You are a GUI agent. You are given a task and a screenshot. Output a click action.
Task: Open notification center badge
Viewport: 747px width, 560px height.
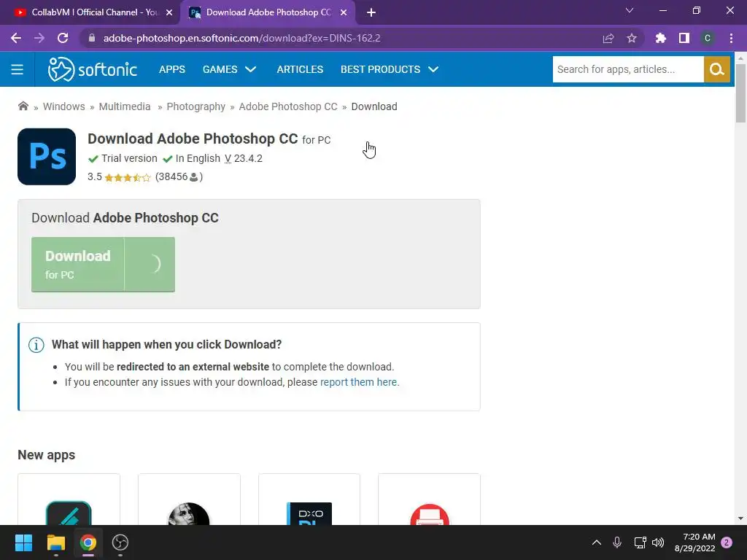[727, 542]
